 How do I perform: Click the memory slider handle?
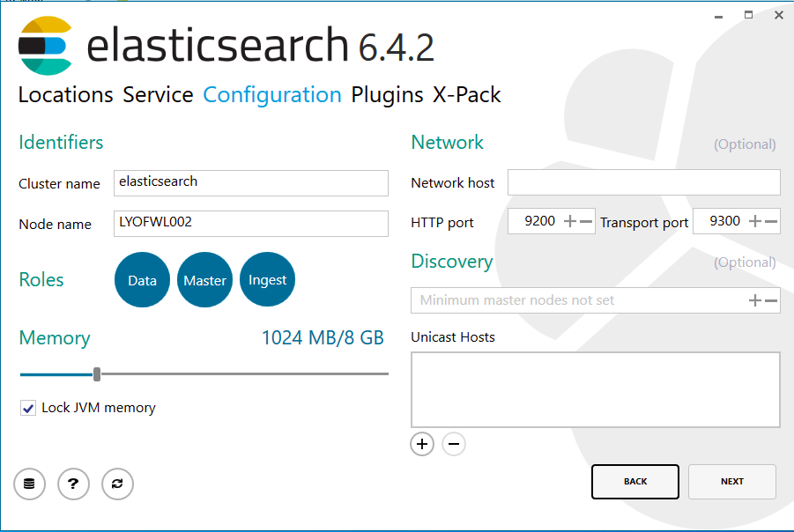pyautogui.click(x=97, y=374)
